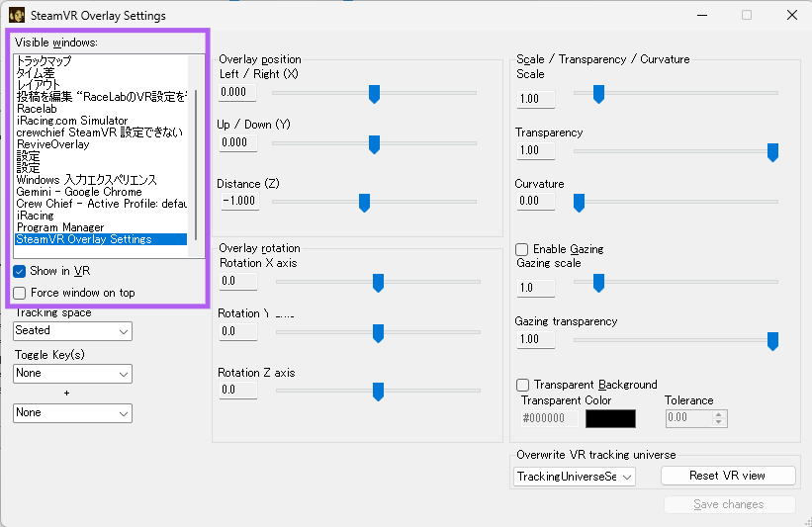Image resolution: width=812 pixels, height=527 pixels.
Task: Click the Scale slider handle
Action: (598, 94)
